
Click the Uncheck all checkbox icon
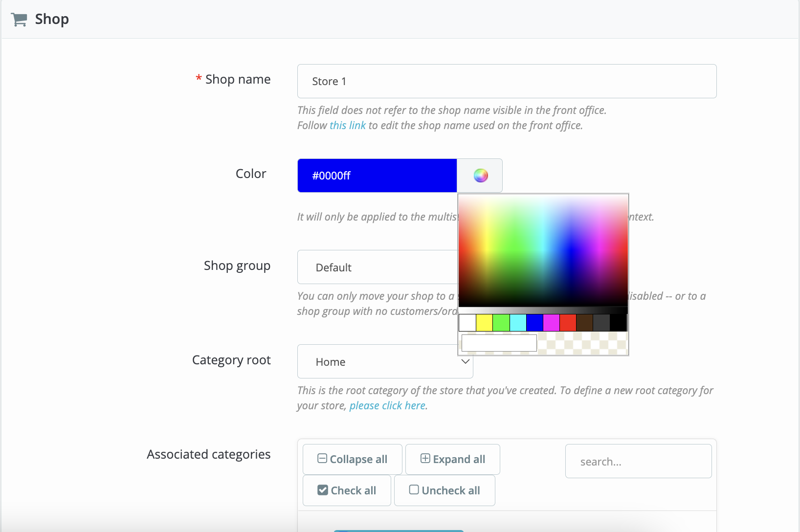414,490
